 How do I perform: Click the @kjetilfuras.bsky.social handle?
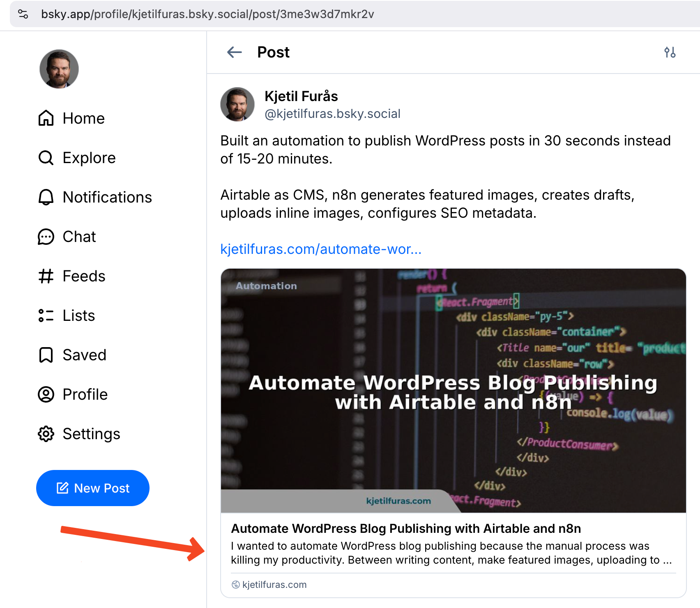(x=332, y=114)
